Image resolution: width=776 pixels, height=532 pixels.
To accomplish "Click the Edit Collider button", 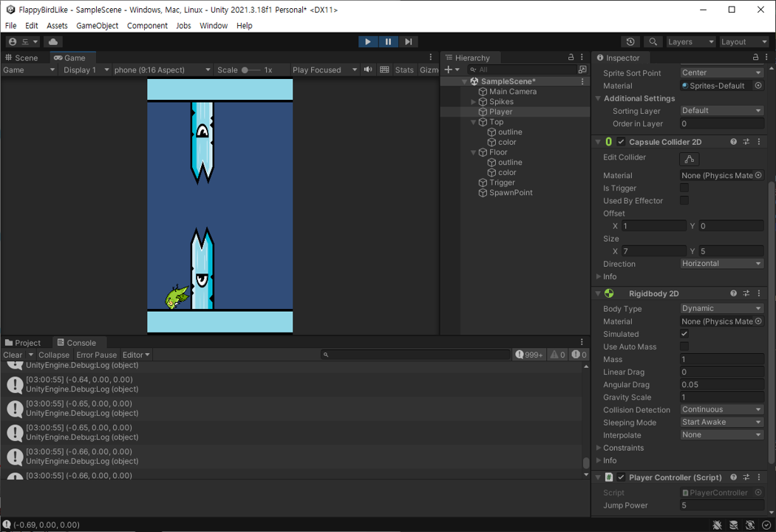I will (690, 159).
